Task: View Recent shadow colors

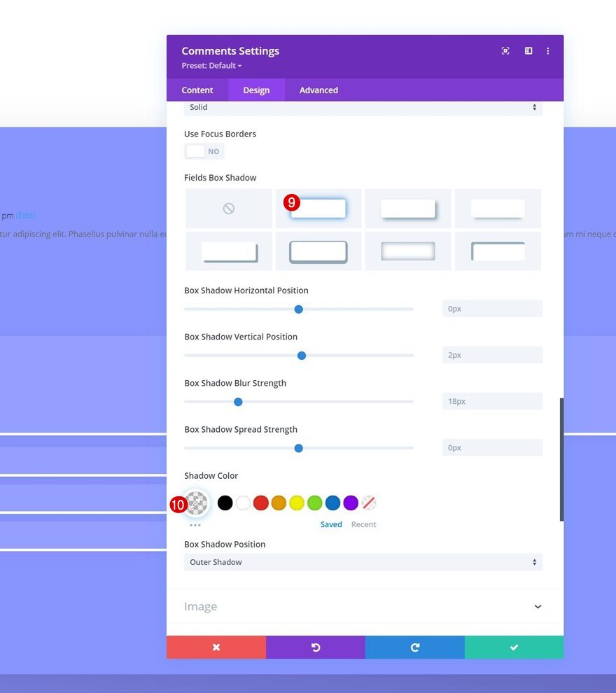Action: pos(364,524)
